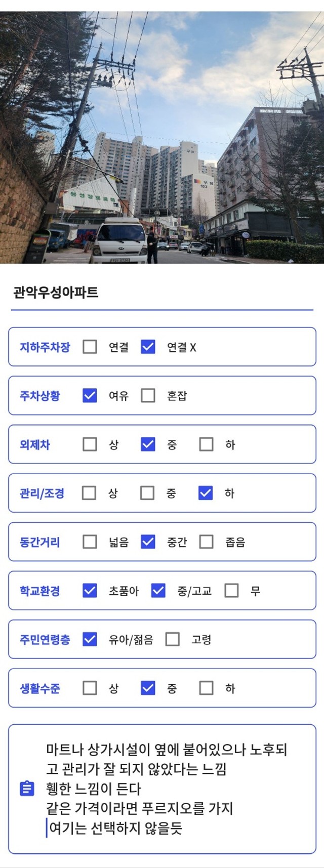Image resolution: width=324 pixels, height=868 pixels.
Task: Select 상 for 생활수준
Action: tap(90, 688)
